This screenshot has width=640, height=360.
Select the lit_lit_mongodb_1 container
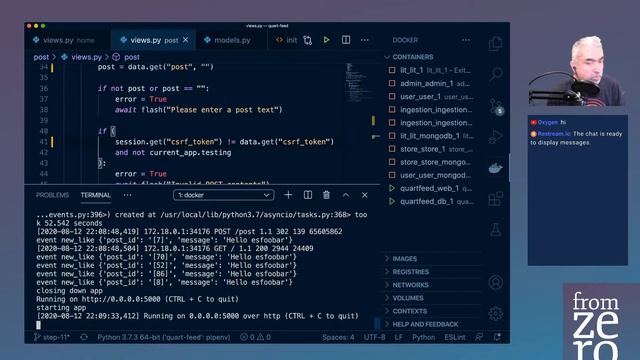(431, 136)
